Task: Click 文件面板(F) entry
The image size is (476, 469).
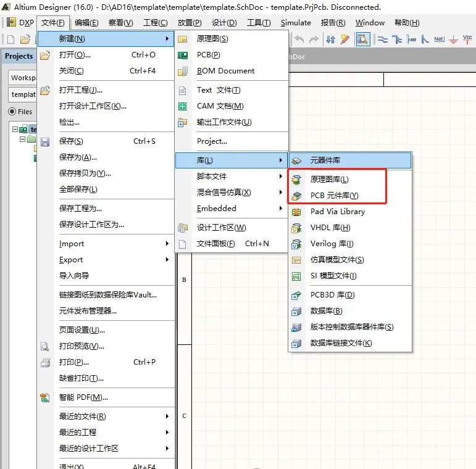Action: click(x=232, y=244)
